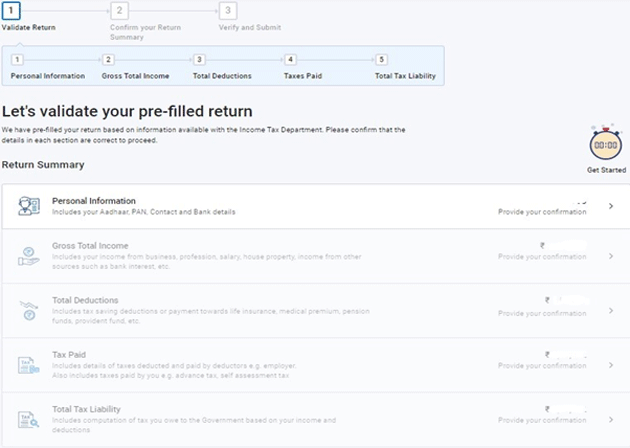
Task: Open Total Tax Liability row chevron
Action: click(611, 421)
